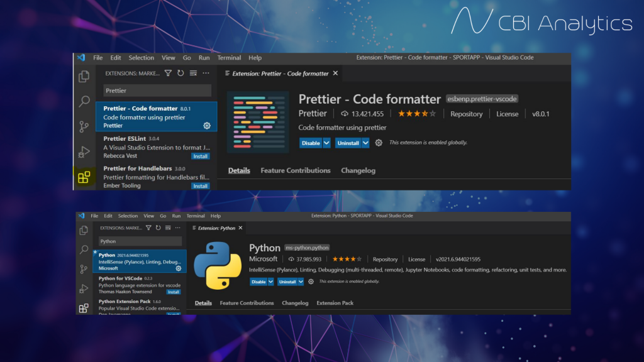Click the VS Code logo in Prettier window
644x362 pixels.
point(81,57)
